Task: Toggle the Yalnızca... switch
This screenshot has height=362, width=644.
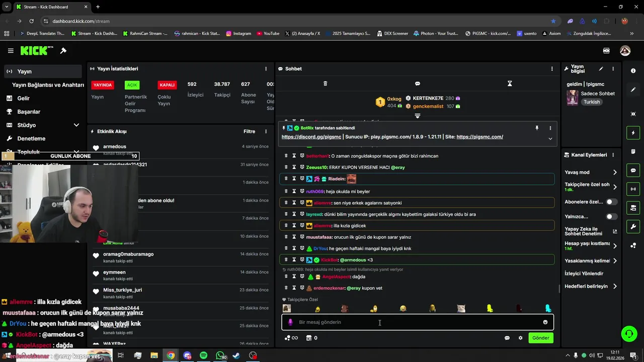Action: pos(611,217)
